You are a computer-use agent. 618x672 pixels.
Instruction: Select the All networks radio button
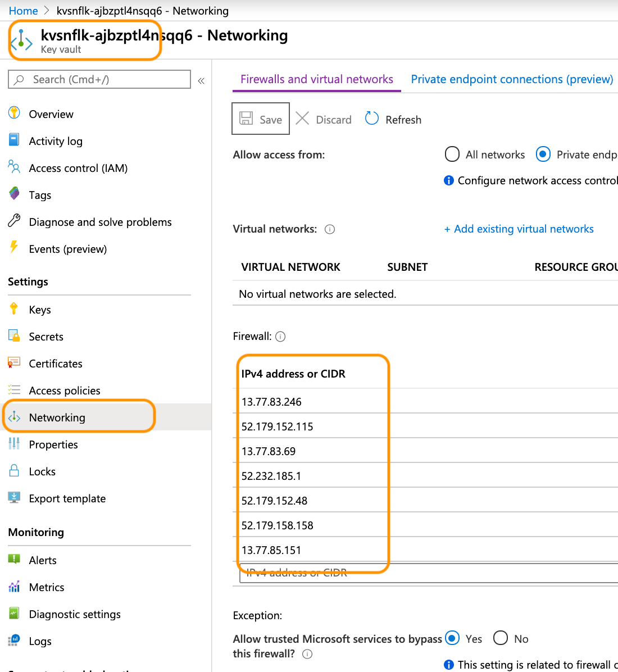coord(452,155)
